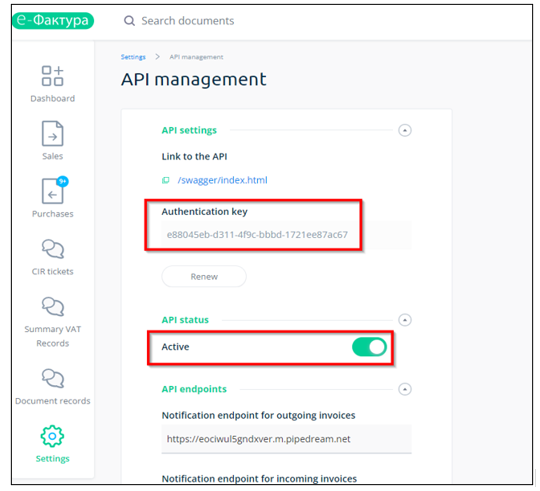
Task: Edit the outgoing invoices notification endpoint field
Action: [286, 439]
